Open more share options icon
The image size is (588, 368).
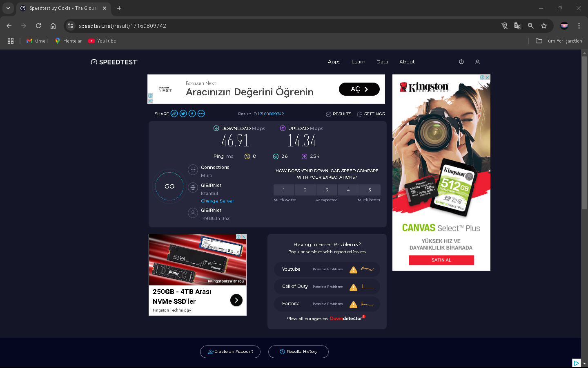[201, 114]
